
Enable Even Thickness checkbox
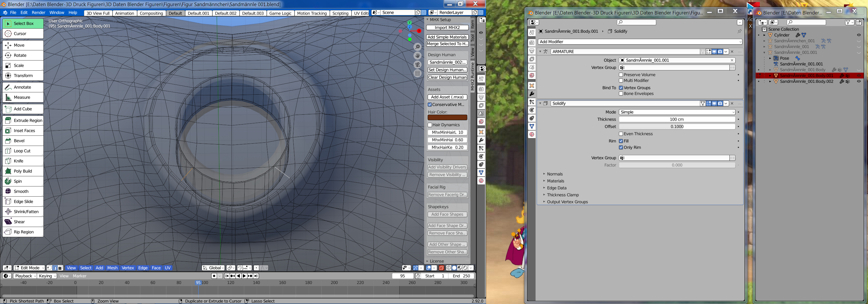click(621, 134)
